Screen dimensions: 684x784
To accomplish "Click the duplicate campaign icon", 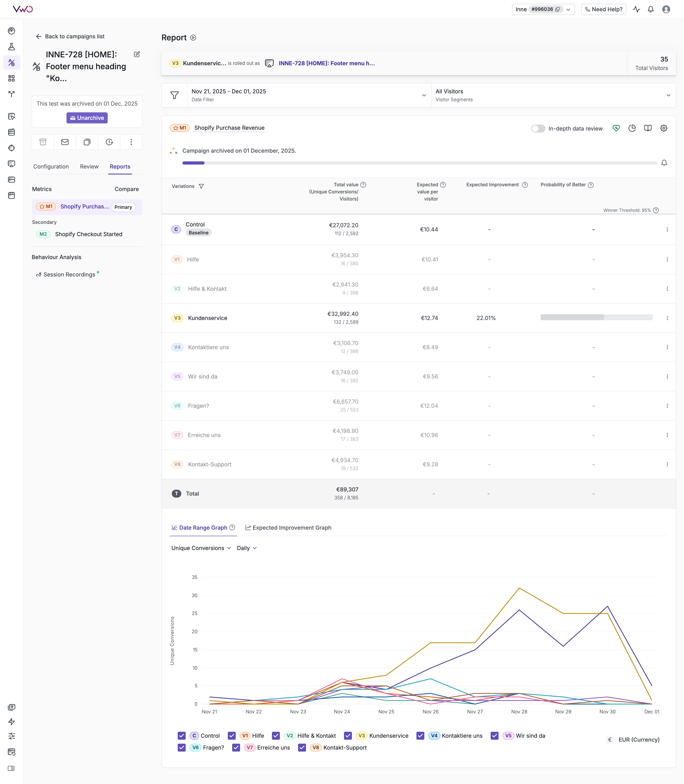I will (x=87, y=142).
